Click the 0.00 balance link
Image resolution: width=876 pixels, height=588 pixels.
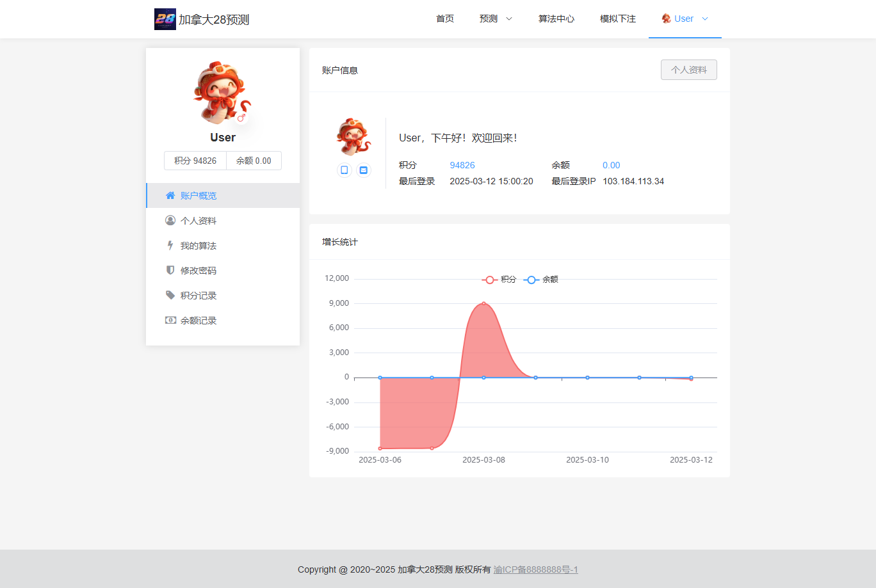[x=612, y=165]
